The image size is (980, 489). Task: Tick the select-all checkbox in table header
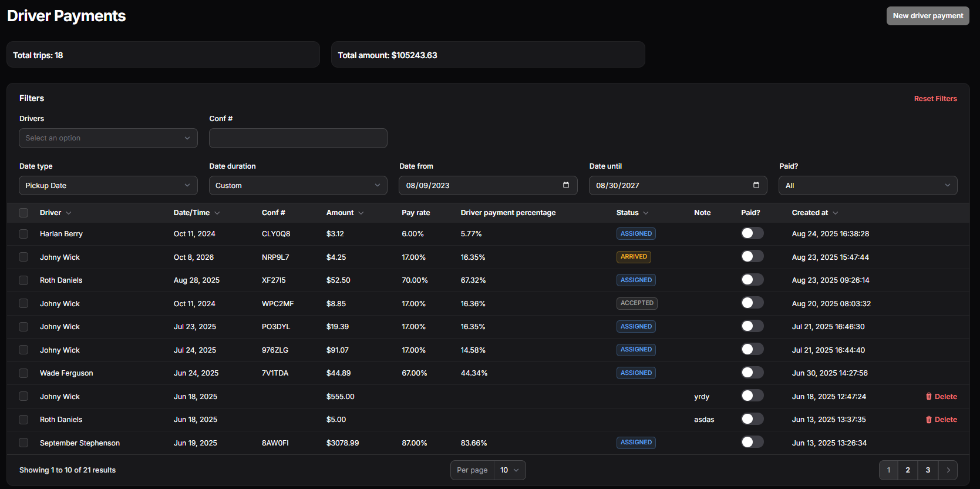coord(23,213)
